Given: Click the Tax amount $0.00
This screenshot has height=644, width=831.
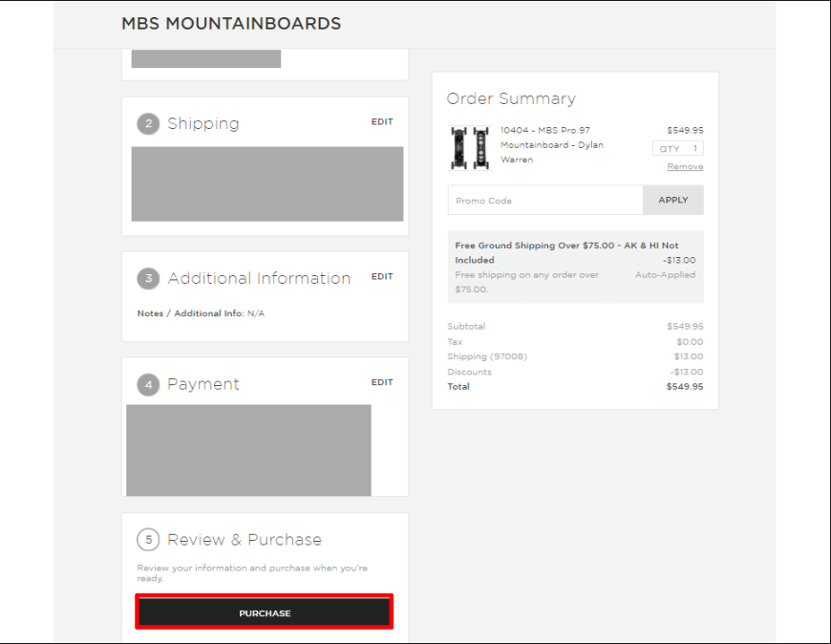Looking at the screenshot, I should pos(690,342).
